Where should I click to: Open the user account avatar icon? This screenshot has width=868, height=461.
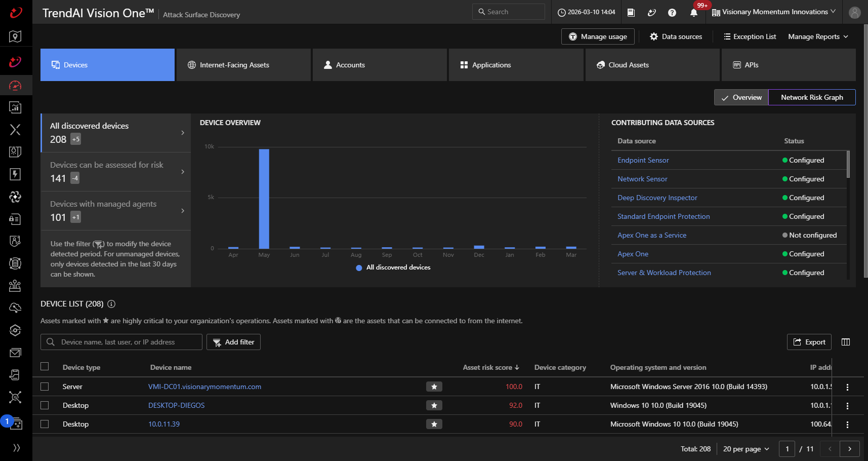pos(854,13)
